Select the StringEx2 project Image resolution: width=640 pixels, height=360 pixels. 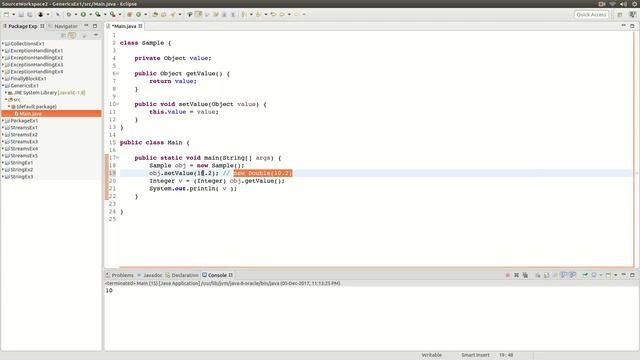tap(22, 169)
